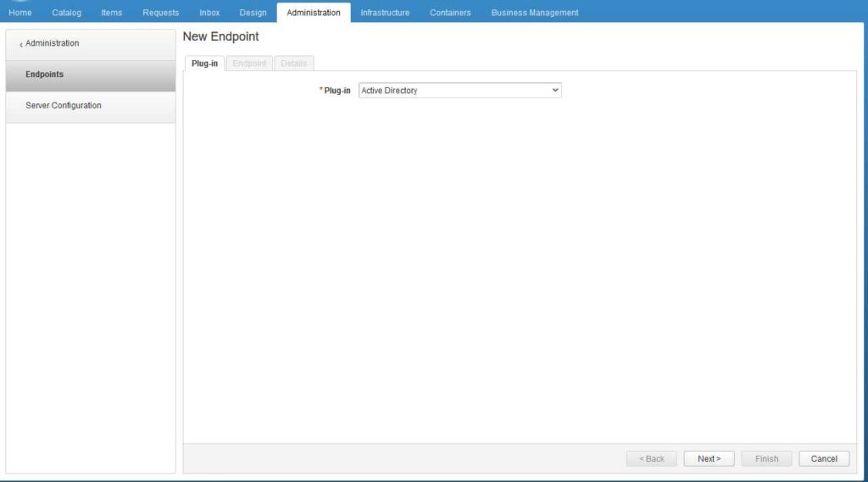Viewport: 868px width, 482px height.
Task: Switch to the Design tab
Action: tap(253, 12)
